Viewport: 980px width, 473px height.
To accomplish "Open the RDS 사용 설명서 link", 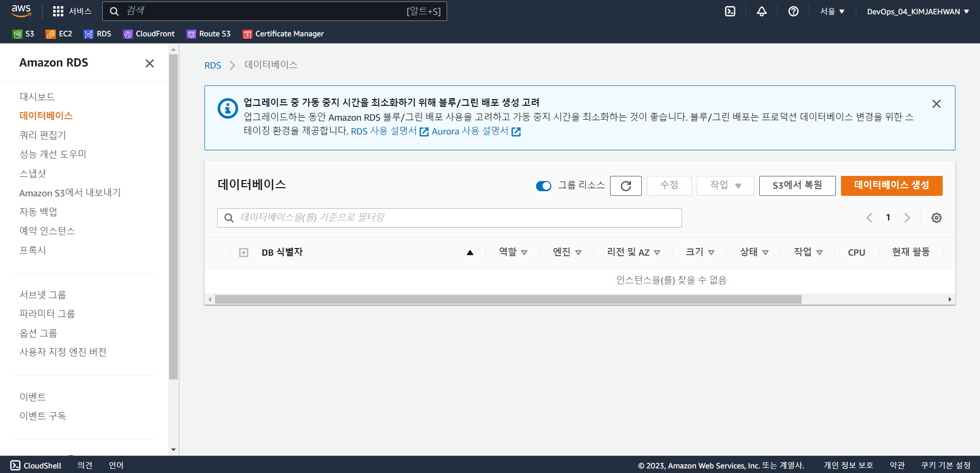I will point(389,131).
